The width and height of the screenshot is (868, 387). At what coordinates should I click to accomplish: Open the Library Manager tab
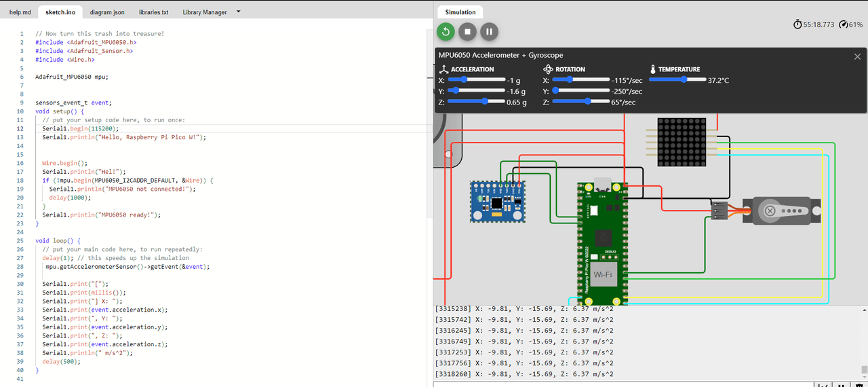pos(205,12)
